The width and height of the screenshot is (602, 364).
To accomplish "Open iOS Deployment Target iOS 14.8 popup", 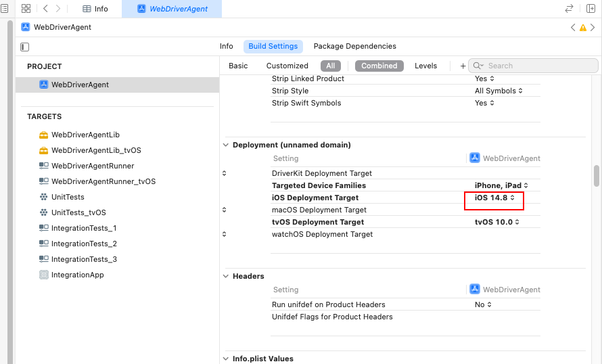I will (x=494, y=198).
